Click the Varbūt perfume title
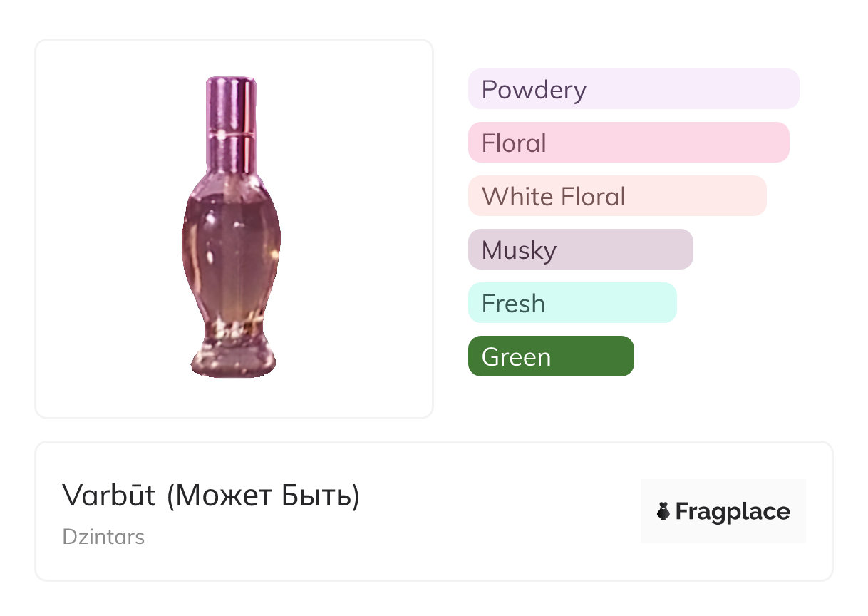The height and width of the screenshot is (616, 868). [108, 496]
